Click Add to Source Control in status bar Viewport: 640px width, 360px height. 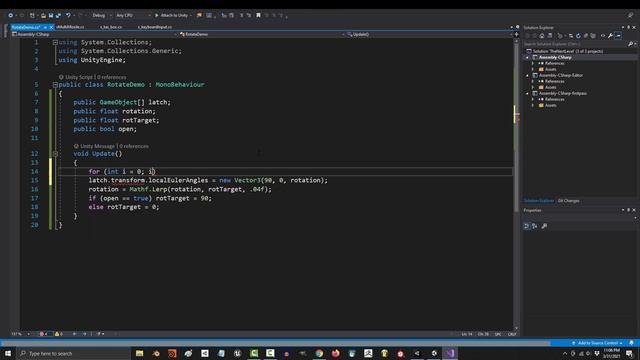597,343
